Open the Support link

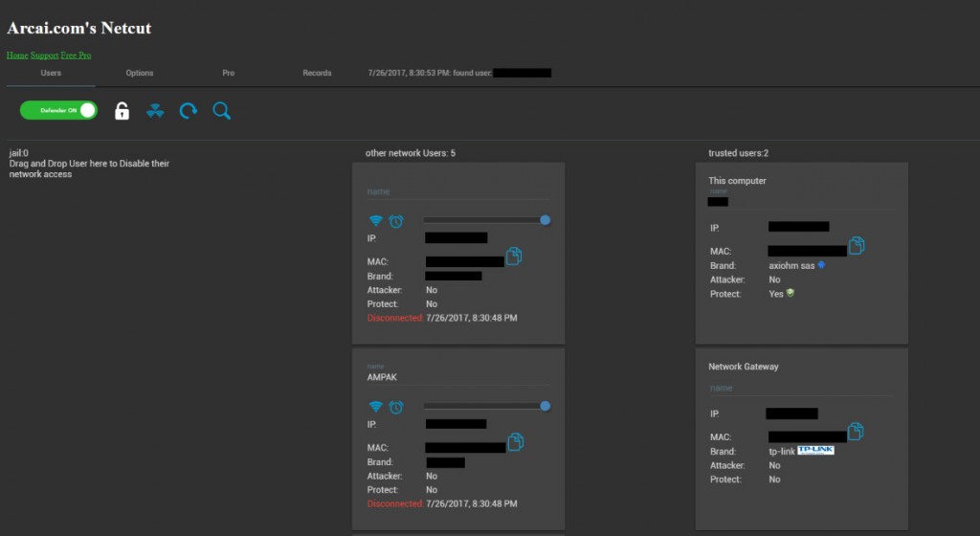pos(44,56)
